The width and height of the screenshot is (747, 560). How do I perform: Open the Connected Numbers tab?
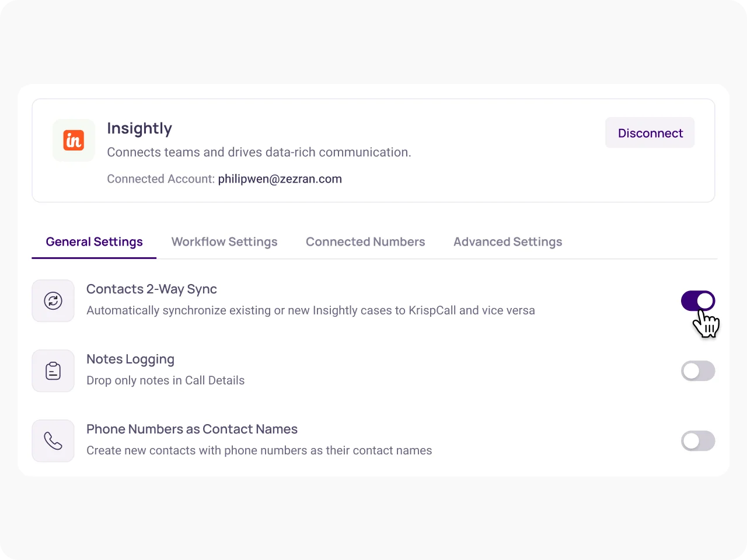point(365,242)
